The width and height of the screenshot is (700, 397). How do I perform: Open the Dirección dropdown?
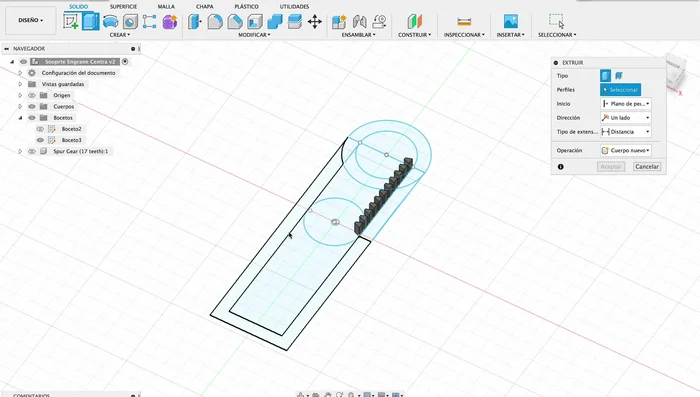pyautogui.click(x=626, y=117)
